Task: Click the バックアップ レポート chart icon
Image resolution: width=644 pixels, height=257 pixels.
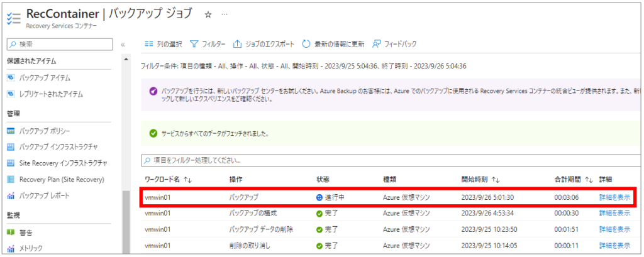Action: coord(11,196)
